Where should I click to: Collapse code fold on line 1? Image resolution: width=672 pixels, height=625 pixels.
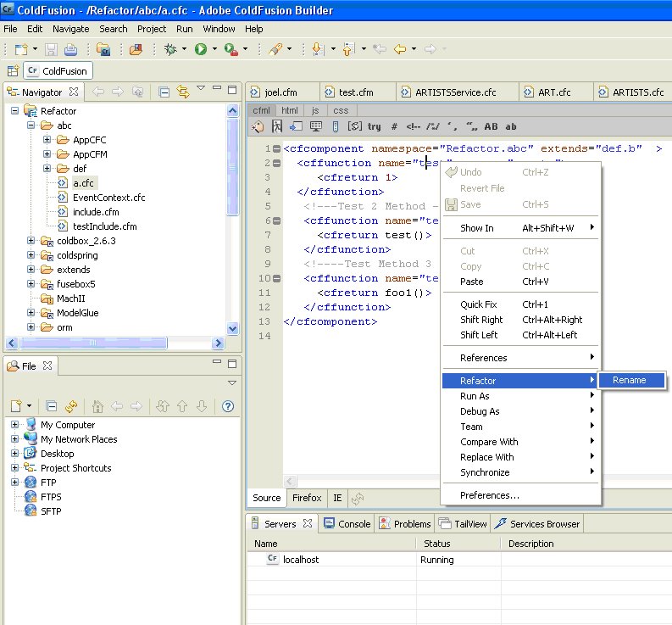pyautogui.click(x=277, y=149)
